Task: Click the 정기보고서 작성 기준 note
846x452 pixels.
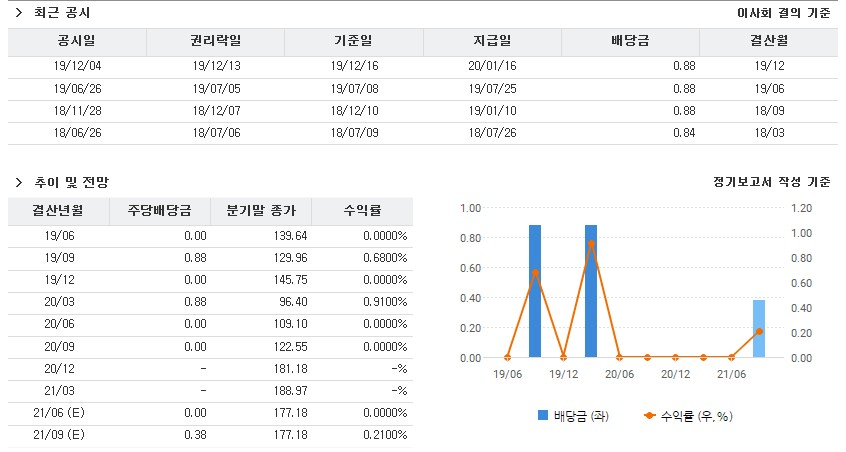Action: click(x=772, y=182)
